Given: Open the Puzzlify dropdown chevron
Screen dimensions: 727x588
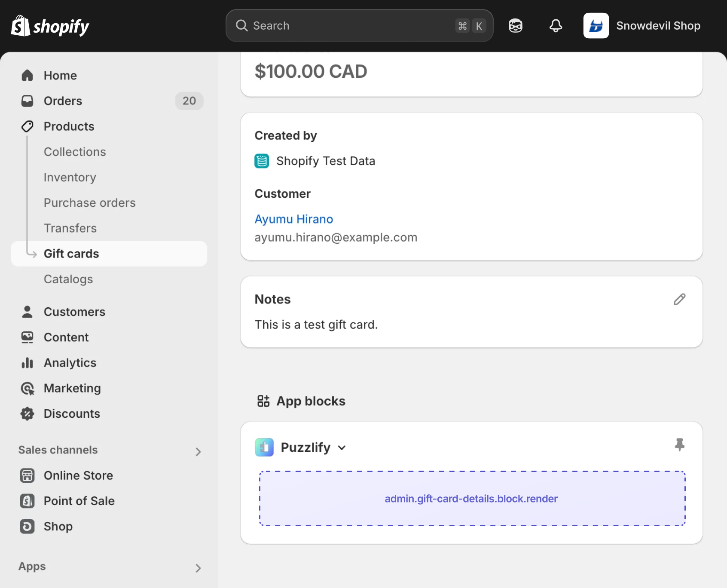Looking at the screenshot, I should pyautogui.click(x=342, y=448).
